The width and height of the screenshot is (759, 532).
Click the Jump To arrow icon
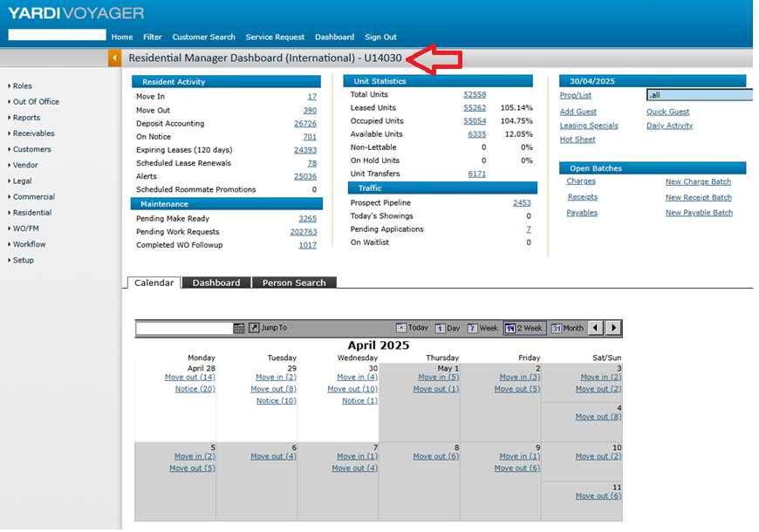254,328
